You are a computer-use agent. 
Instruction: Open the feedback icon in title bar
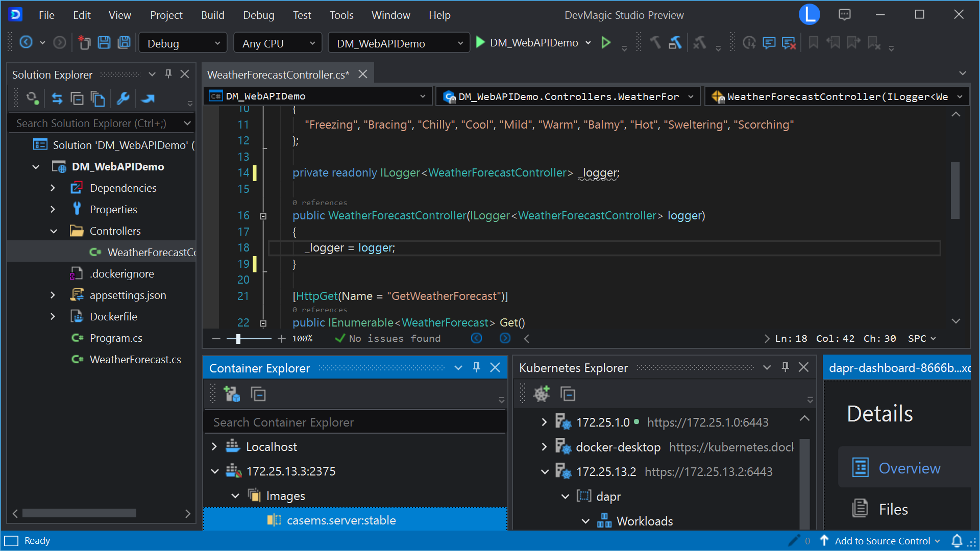[845, 15]
